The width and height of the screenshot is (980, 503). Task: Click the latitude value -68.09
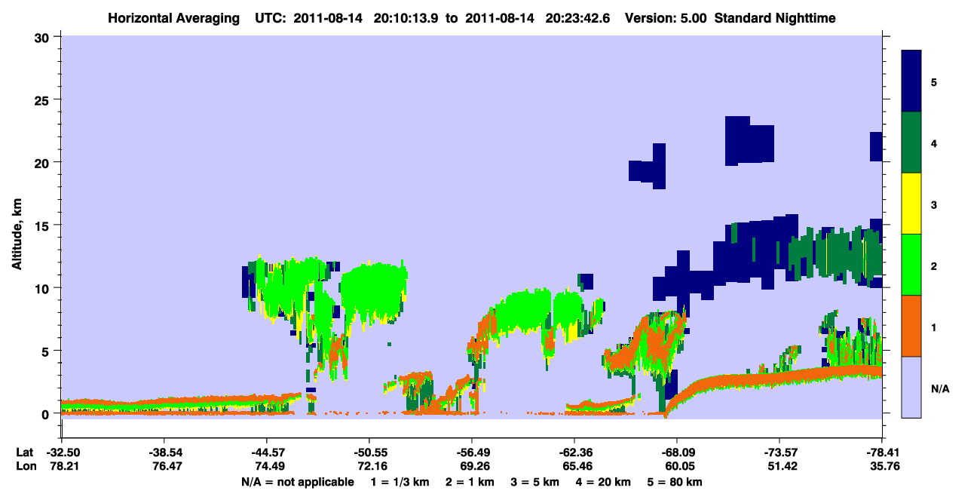click(x=676, y=452)
